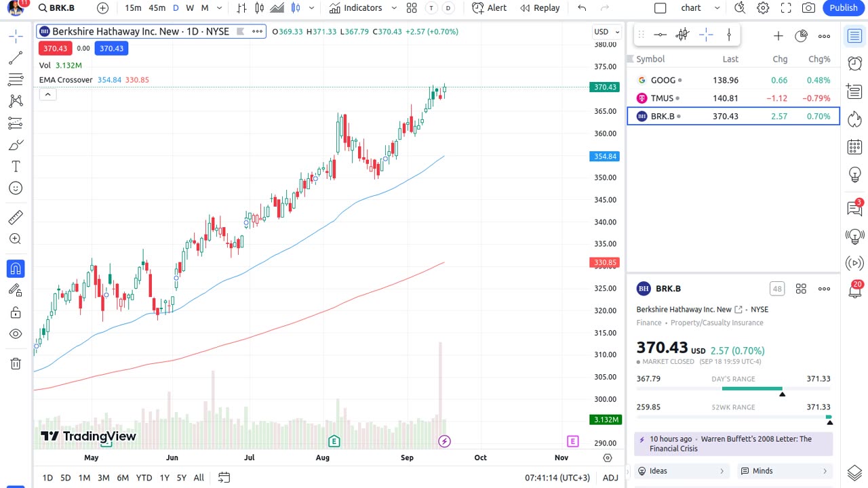Open the streams broadcast panel

click(x=854, y=263)
